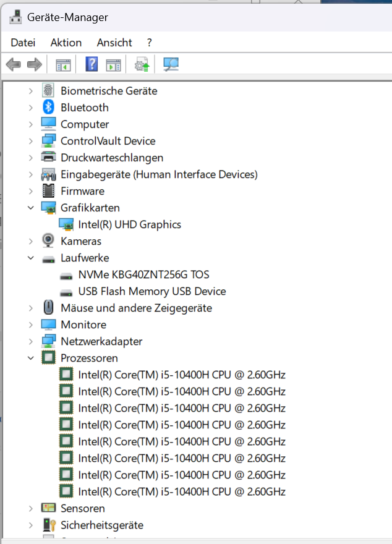Viewport: 392px width, 544px height.
Task: Click the Sensoren icon
Action: (48, 508)
